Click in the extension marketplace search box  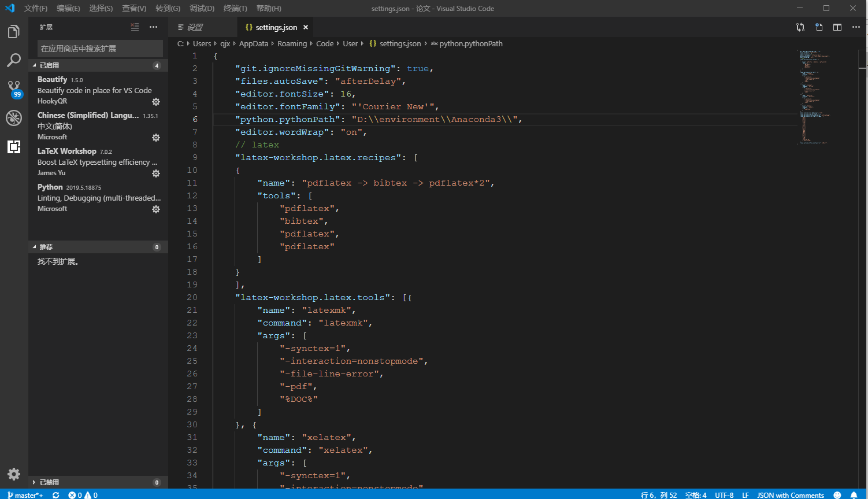100,49
